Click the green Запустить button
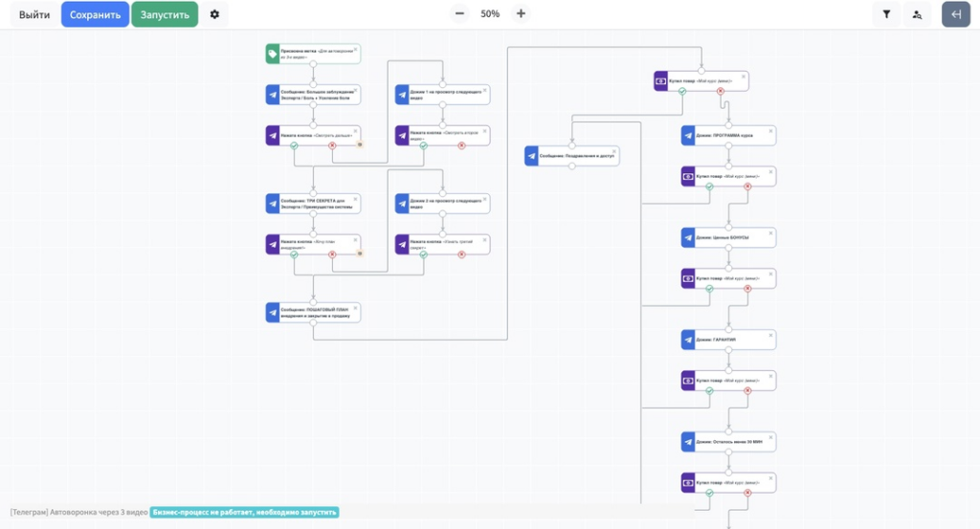The width and height of the screenshot is (980, 529). point(165,14)
